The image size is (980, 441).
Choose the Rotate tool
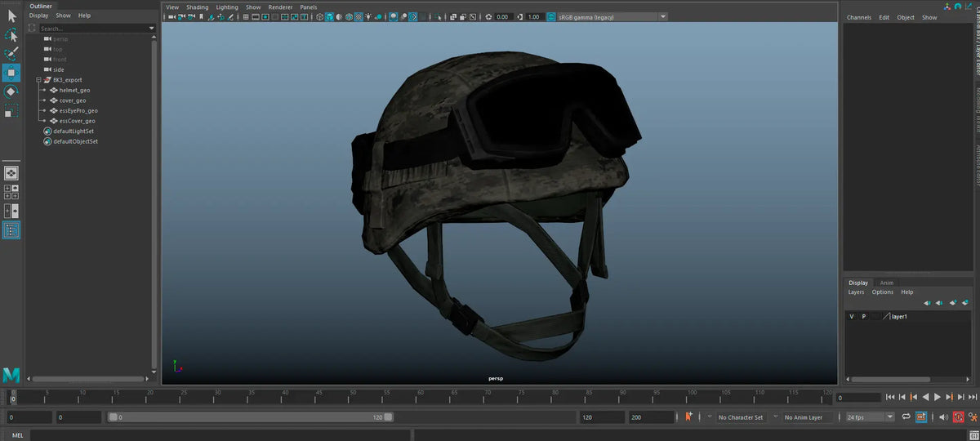click(x=11, y=91)
